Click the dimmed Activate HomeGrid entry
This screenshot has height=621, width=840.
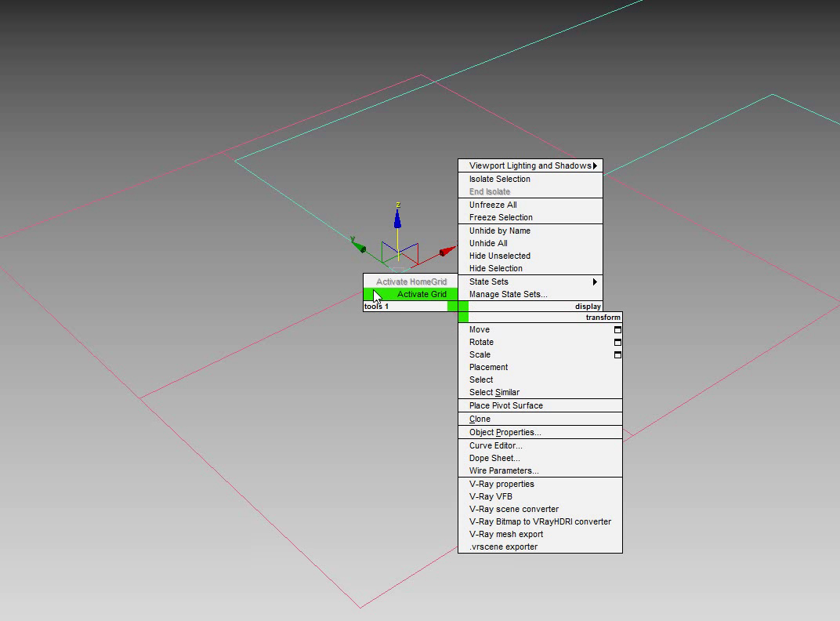click(x=411, y=281)
